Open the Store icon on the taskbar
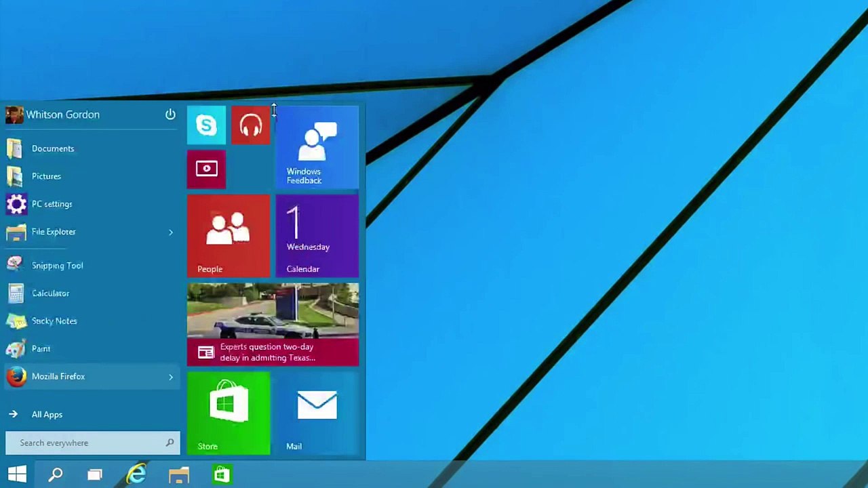This screenshot has height=488, width=868. pyautogui.click(x=222, y=474)
